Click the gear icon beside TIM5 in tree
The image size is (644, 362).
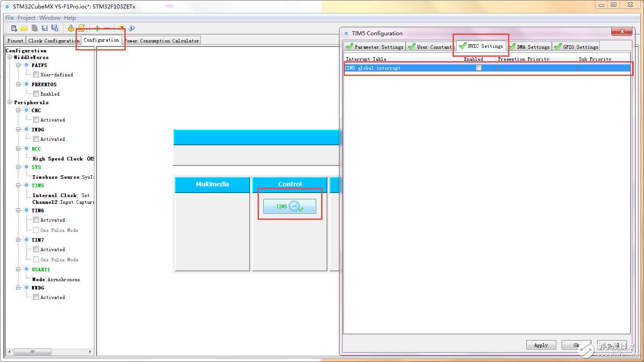point(26,185)
